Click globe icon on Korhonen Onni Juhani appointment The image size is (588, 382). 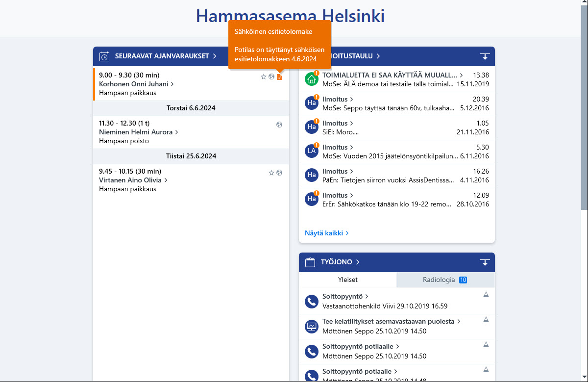tap(271, 76)
